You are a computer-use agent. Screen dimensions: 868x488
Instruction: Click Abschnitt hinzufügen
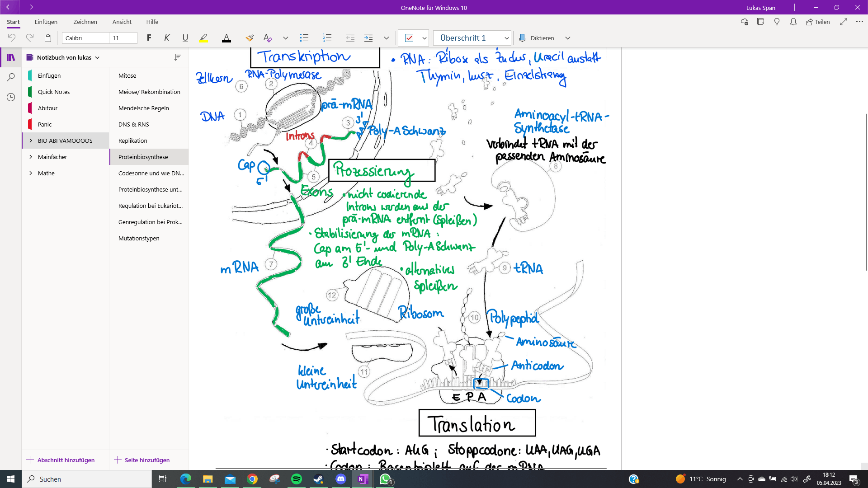[x=61, y=460]
